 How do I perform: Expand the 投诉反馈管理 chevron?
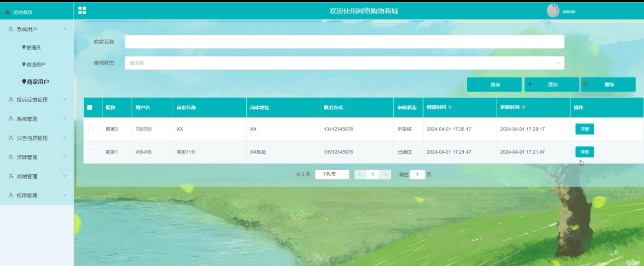click(65, 99)
